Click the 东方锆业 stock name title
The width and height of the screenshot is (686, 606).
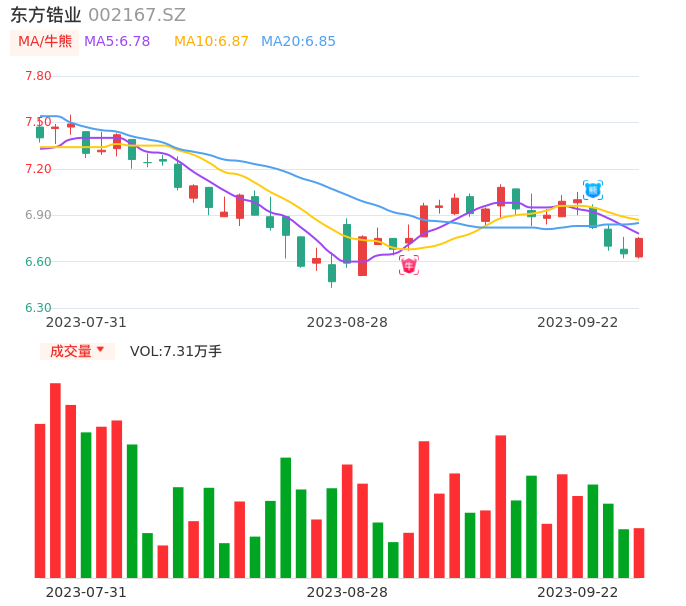pos(46,15)
